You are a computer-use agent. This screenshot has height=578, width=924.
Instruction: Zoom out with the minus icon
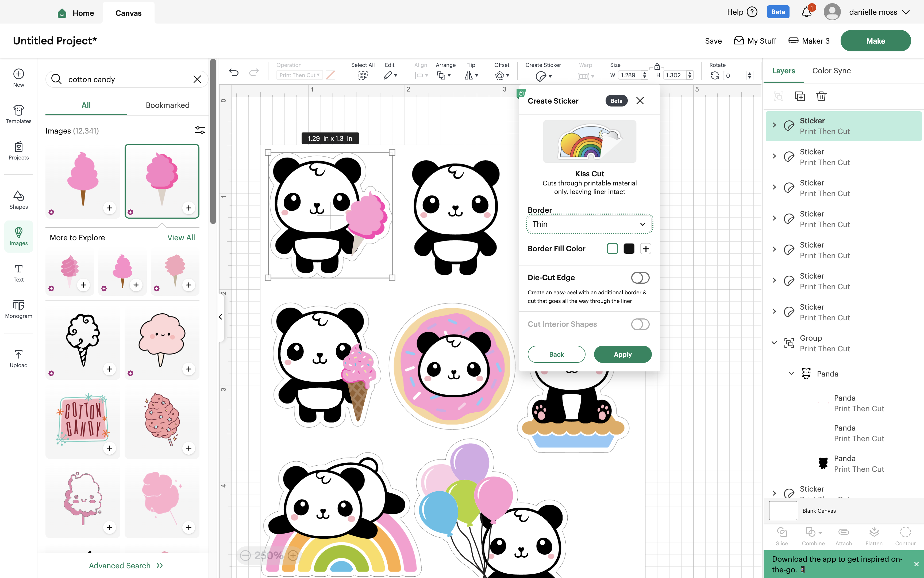[245, 556]
